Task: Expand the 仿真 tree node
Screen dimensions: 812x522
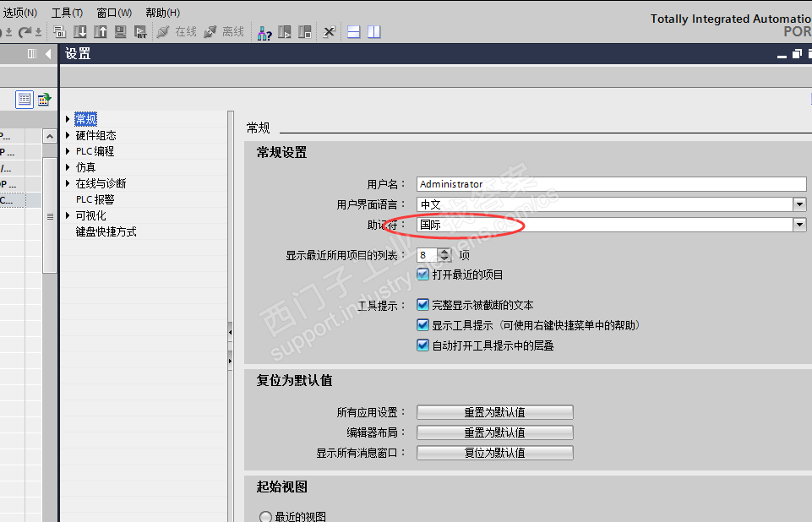Action: click(68, 167)
